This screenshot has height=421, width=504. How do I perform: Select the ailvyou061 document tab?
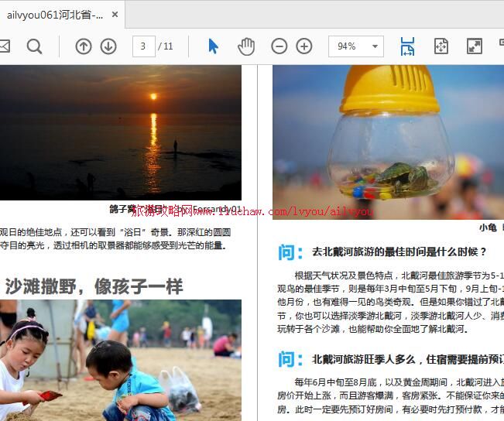[x=54, y=15]
